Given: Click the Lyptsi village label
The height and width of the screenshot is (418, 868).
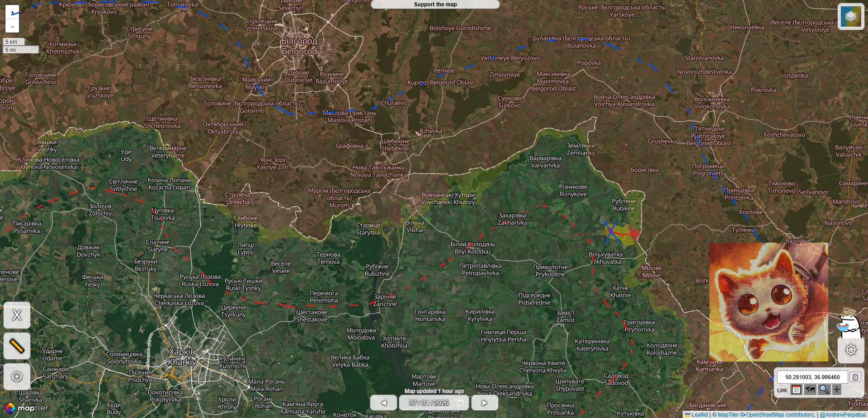Looking at the screenshot, I should coord(245,249).
